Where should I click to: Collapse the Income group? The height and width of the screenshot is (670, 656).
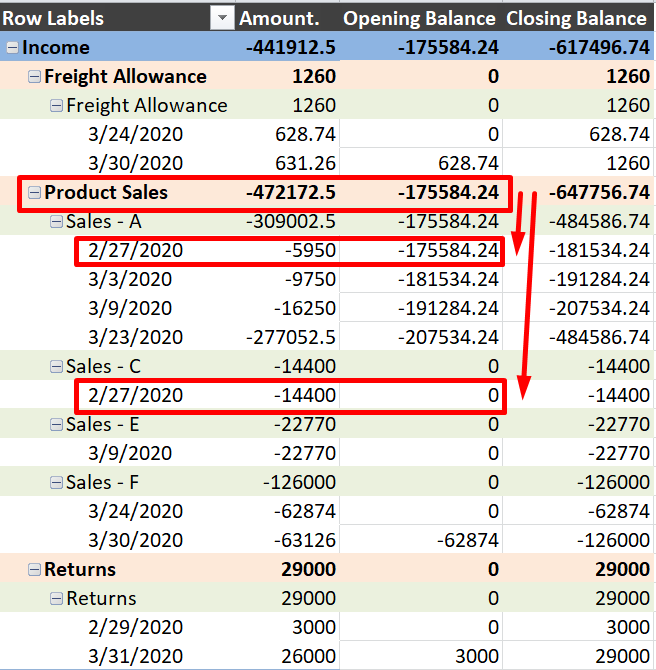[12, 47]
